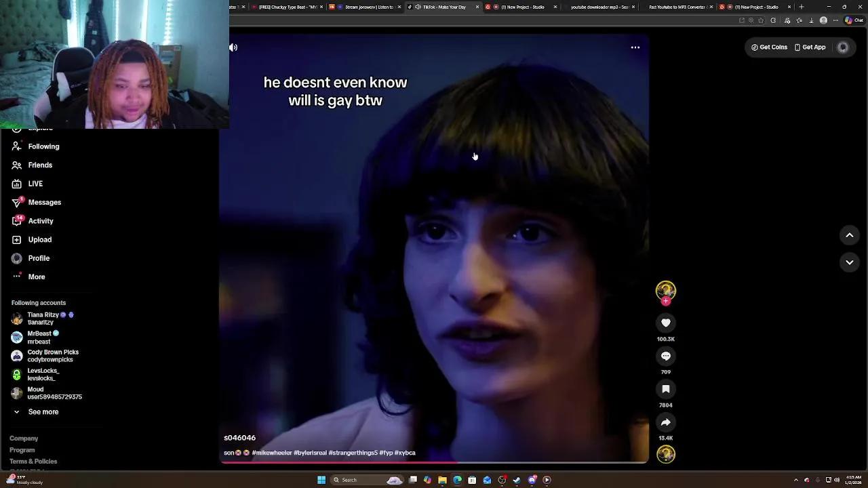Bookmark the video to favorites
The image size is (868, 488).
666,389
